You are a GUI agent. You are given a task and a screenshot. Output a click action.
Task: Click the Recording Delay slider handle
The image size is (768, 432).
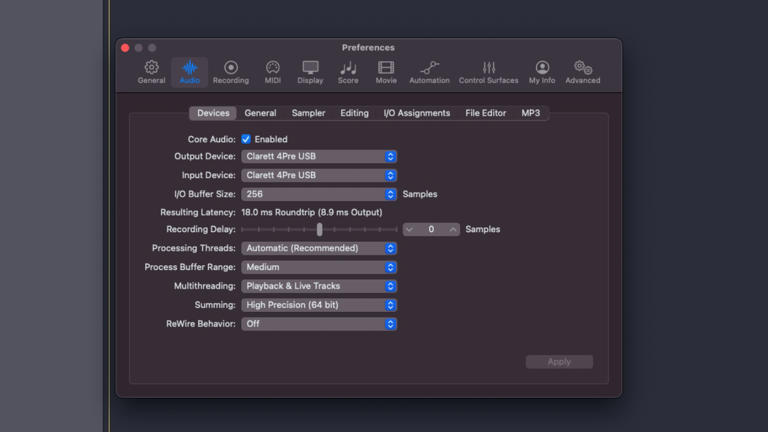point(319,229)
